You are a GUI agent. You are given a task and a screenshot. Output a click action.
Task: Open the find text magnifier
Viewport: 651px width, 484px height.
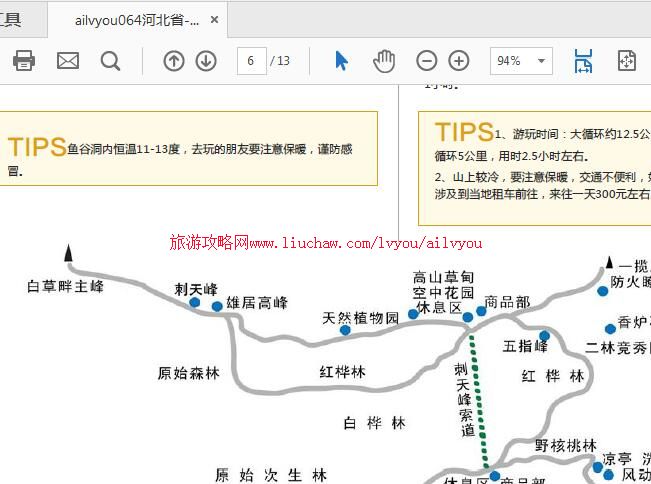pos(110,61)
